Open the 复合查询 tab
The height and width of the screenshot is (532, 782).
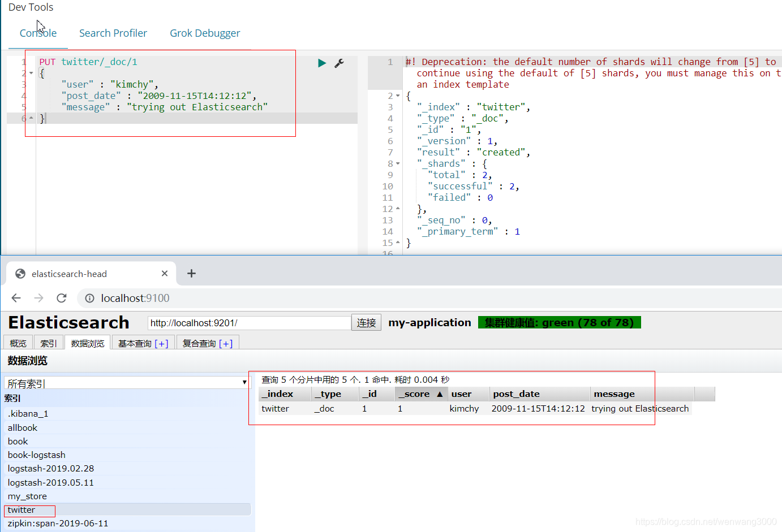(x=199, y=343)
